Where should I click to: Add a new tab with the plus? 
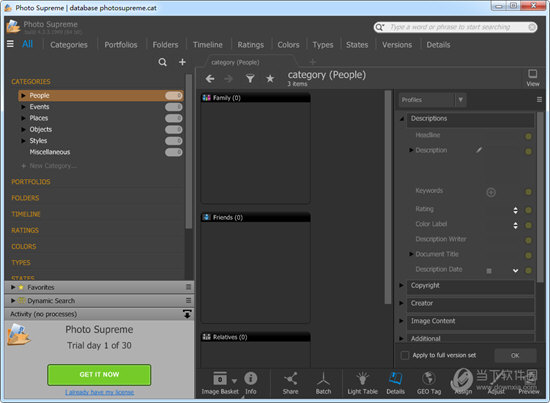click(x=313, y=62)
